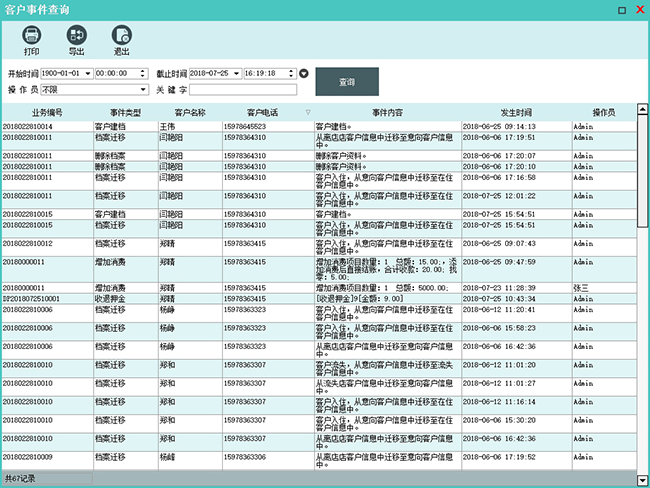650x488 pixels.
Task: Click the 退出 exit icon
Action: pos(121,35)
